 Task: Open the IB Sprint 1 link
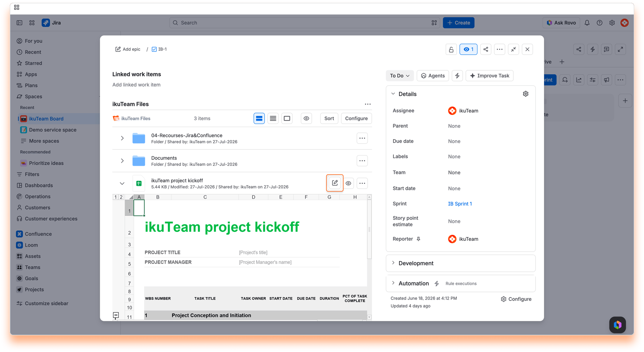(x=460, y=204)
